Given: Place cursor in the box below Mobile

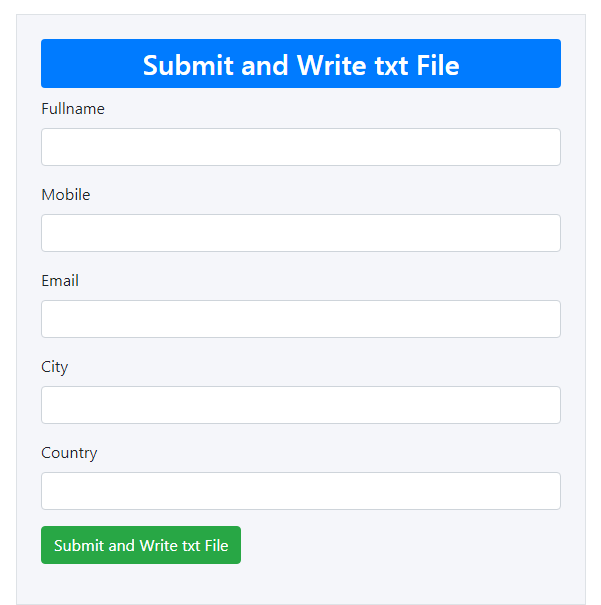Looking at the screenshot, I should coord(300,233).
